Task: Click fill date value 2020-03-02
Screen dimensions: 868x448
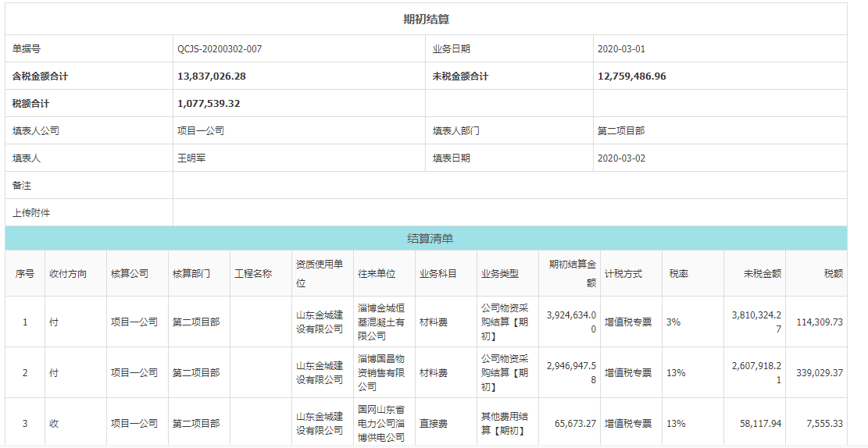Action: [x=621, y=158]
